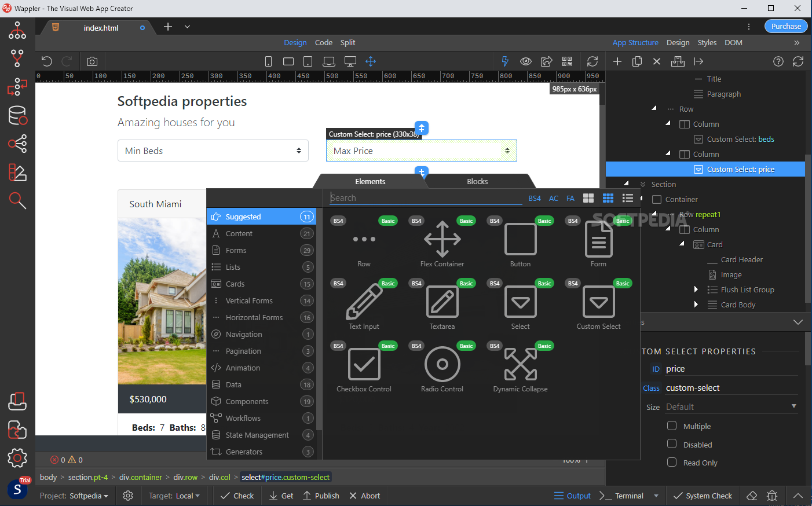
Task: Switch element panel to list view
Action: (627, 198)
